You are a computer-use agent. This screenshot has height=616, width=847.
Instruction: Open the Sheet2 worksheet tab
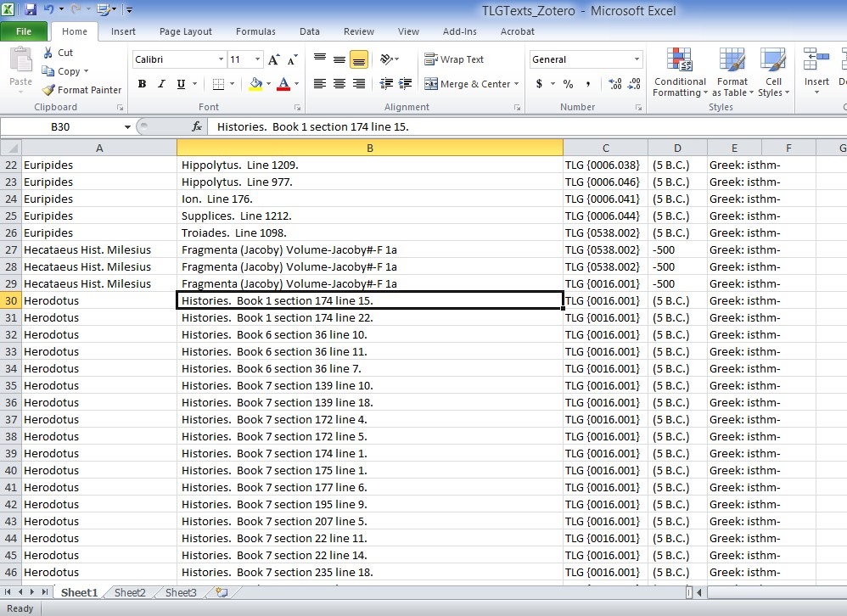pos(130,593)
